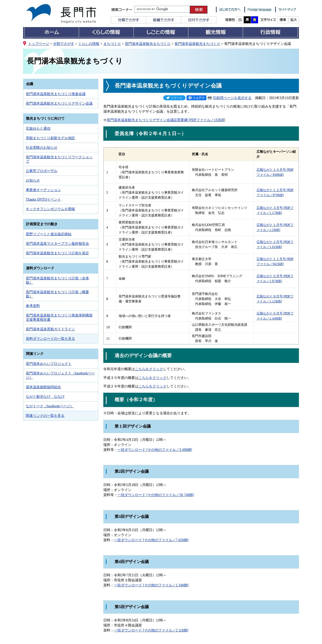
Task: Open the 組織でさがす tab
Action: click(164, 20)
